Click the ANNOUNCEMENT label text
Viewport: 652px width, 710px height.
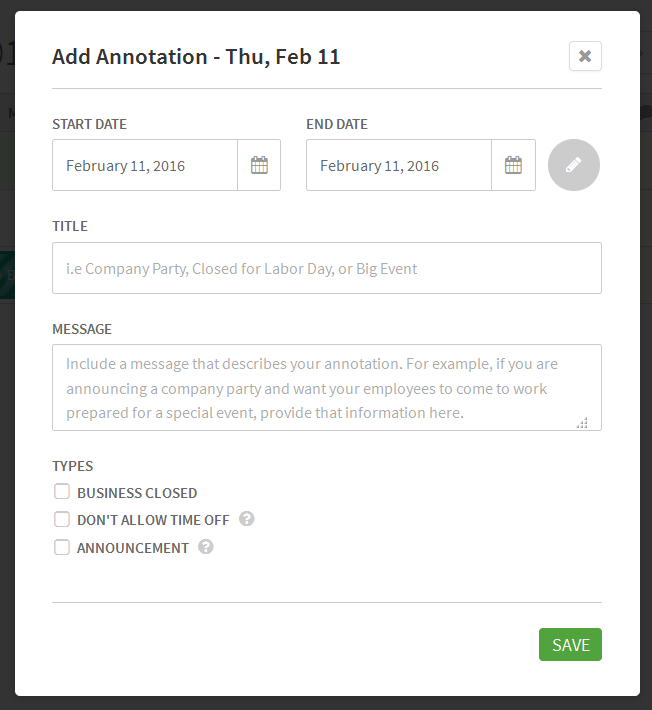pos(133,548)
